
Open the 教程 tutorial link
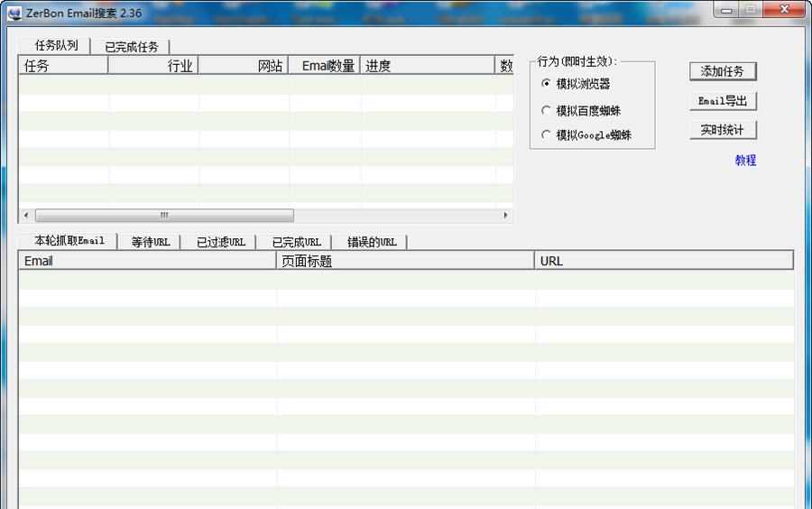coord(746,161)
